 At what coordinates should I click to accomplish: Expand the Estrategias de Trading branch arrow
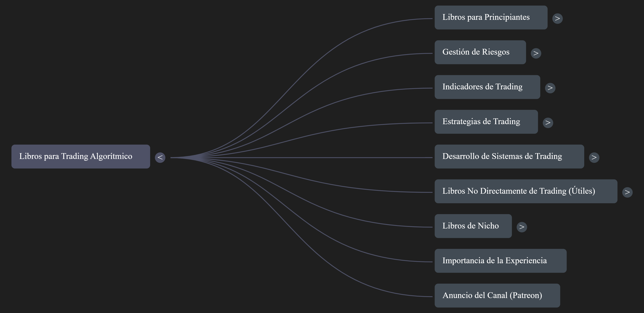548,123
